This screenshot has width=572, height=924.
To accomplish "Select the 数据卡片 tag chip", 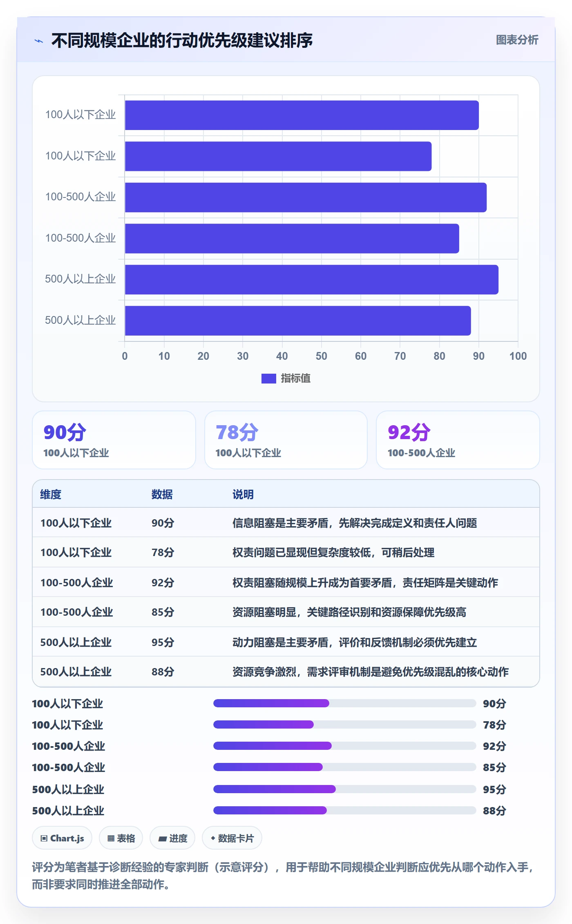I will (232, 838).
